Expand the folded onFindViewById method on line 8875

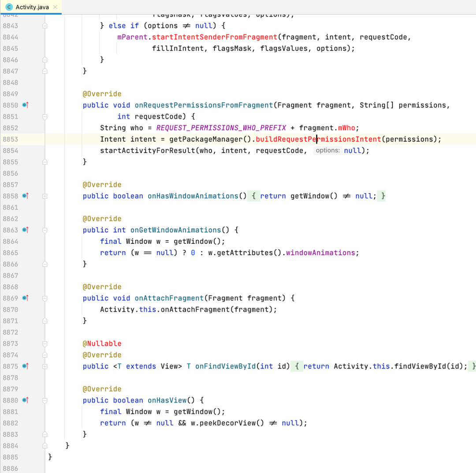click(x=45, y=366)
